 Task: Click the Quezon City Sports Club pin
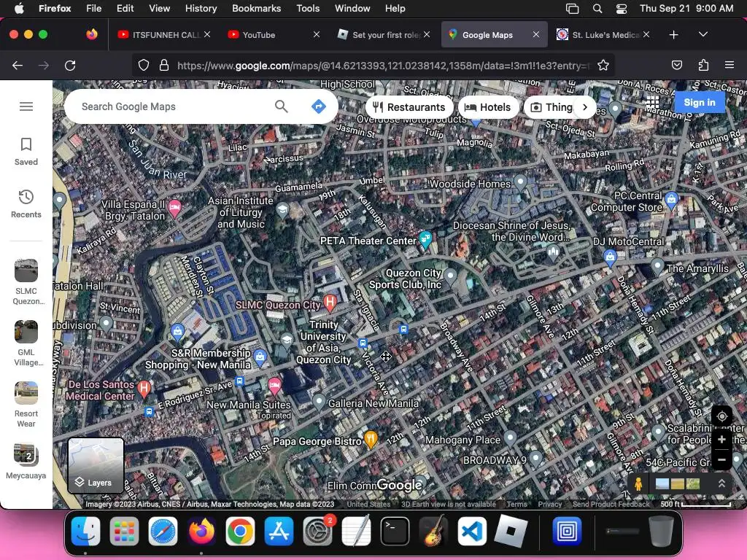(x=450, y=276)
